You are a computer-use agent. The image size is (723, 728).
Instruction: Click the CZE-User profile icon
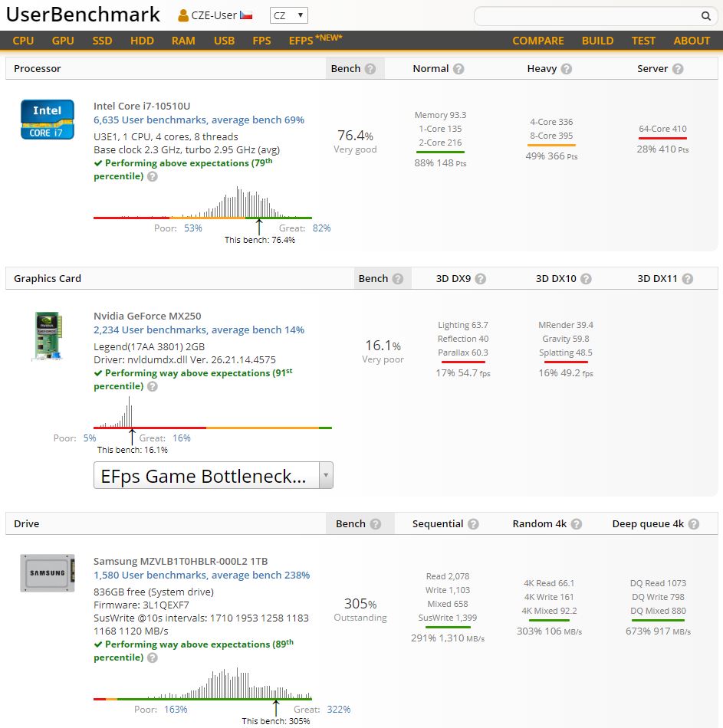pyautogui.click(x=183, y=15)
